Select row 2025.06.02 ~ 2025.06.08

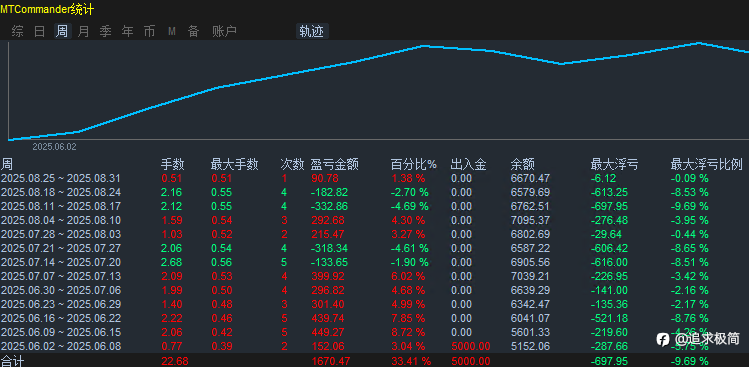click(x=374, y=346)
